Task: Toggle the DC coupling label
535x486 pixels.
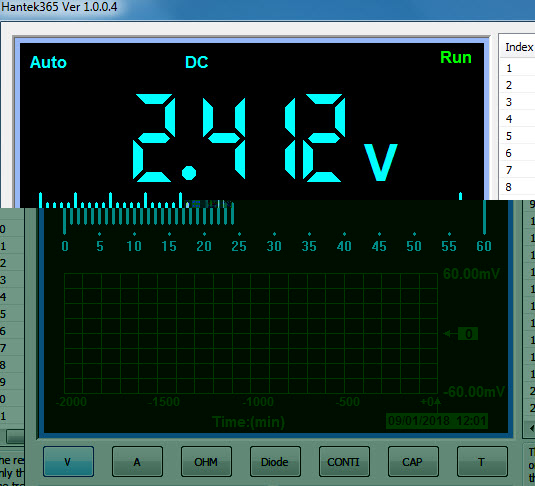Action: click(x=197, y=62)
